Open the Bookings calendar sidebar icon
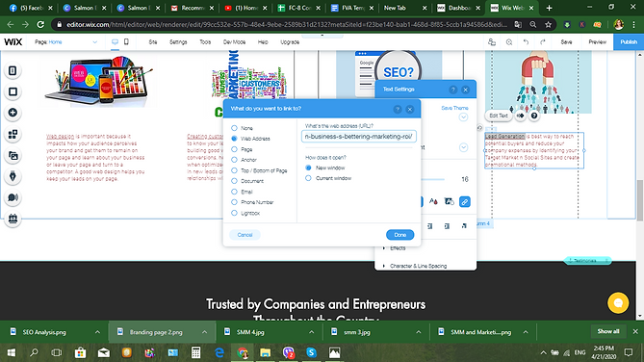 click(x=13, y=219)
